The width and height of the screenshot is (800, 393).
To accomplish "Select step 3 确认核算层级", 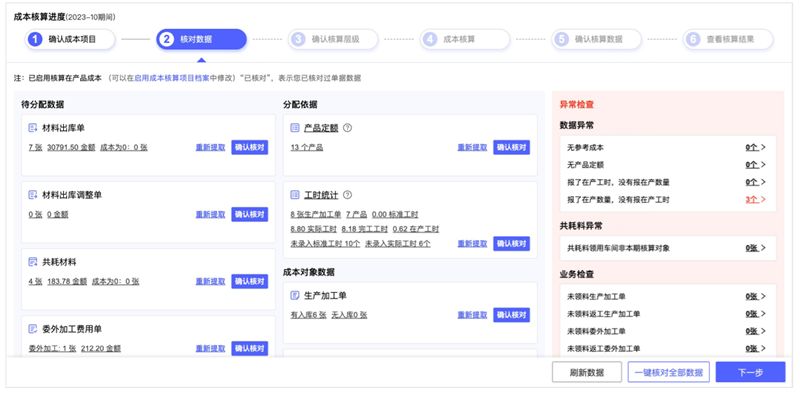I will pos(333,39).
